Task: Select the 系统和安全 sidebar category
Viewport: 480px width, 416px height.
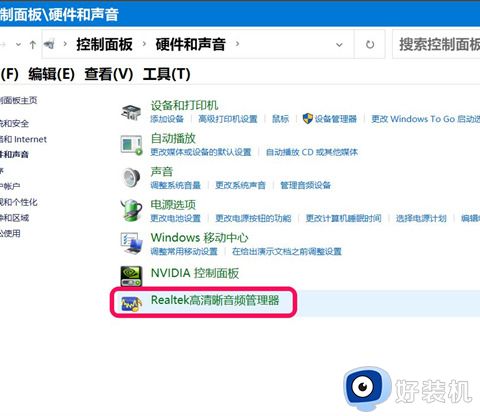Action: 14,123
